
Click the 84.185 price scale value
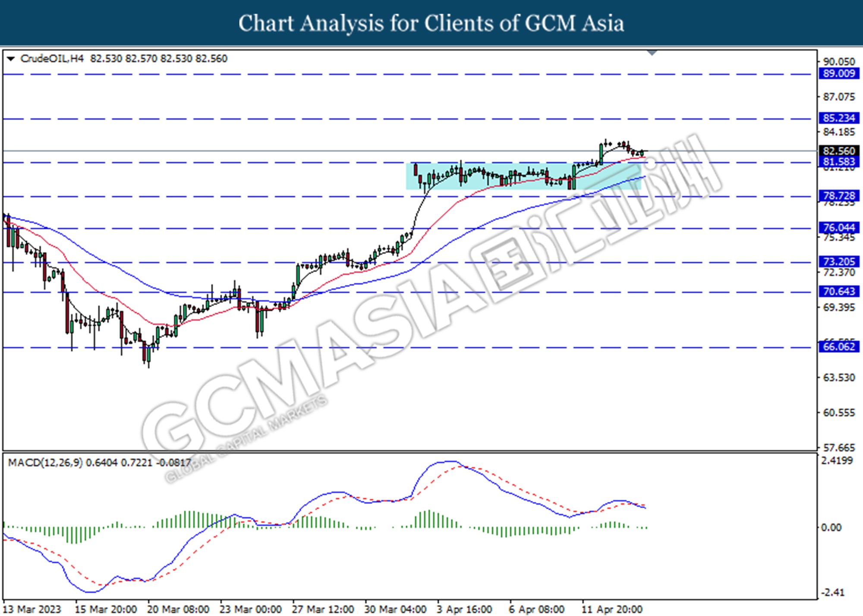[839, 132]
